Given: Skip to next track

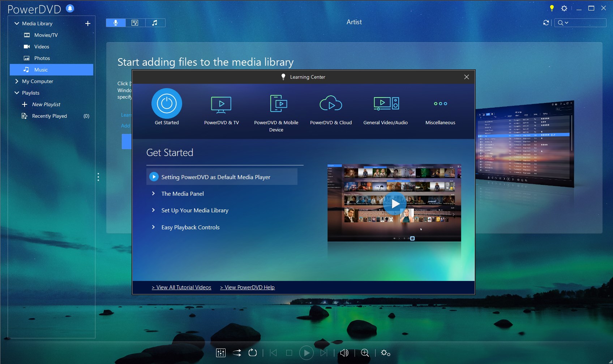Looking at the screenshot, I should 324,353.
